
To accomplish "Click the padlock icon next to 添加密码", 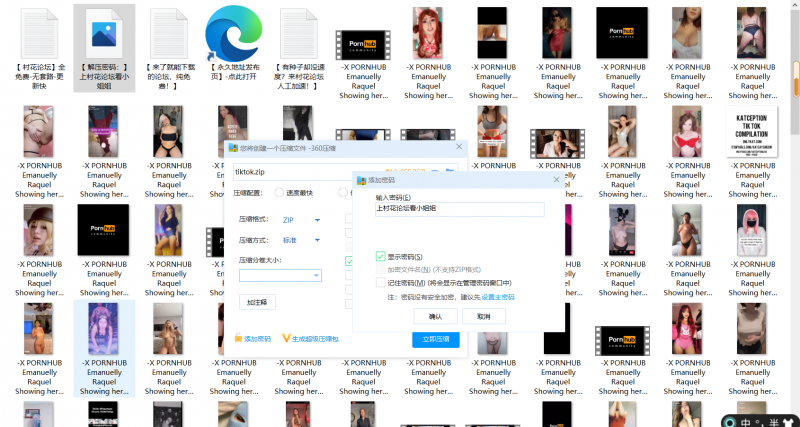I will (x=238, y=339).
